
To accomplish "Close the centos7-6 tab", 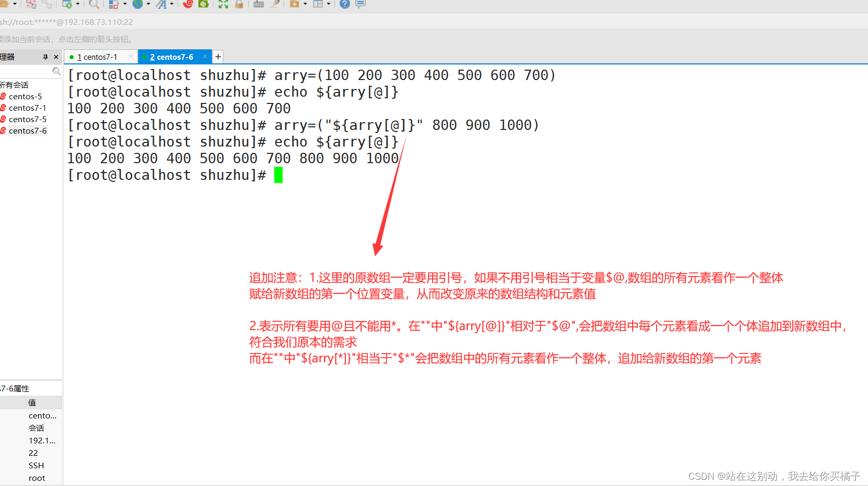I will 205,57.
